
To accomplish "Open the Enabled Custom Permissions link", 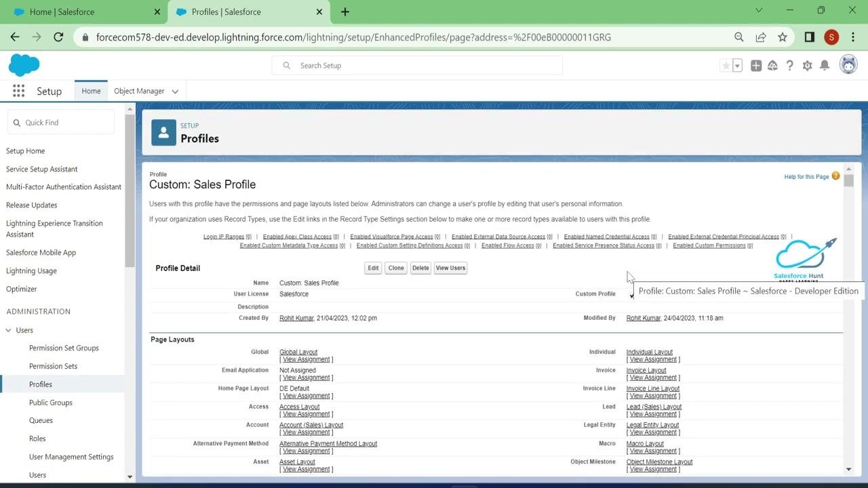I will (709, 245).
